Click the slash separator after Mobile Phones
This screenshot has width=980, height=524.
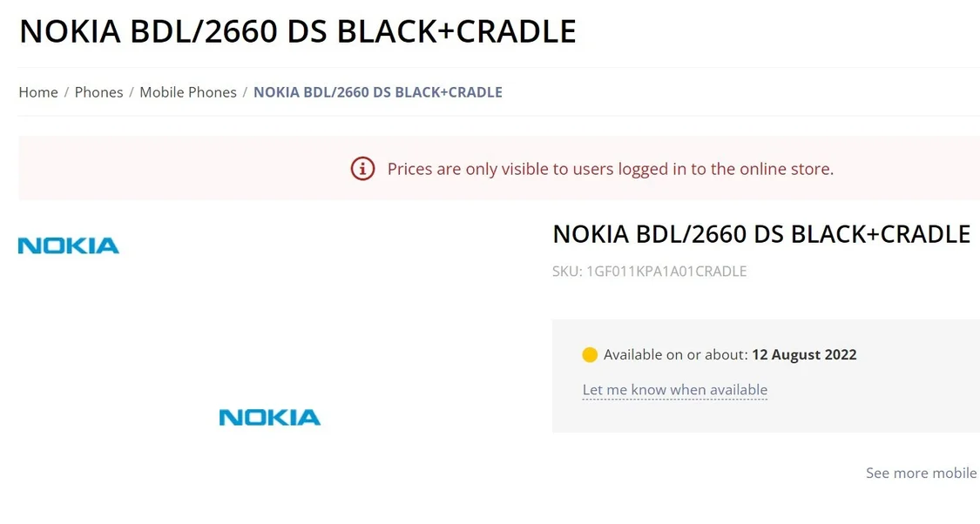click(245, 92)
